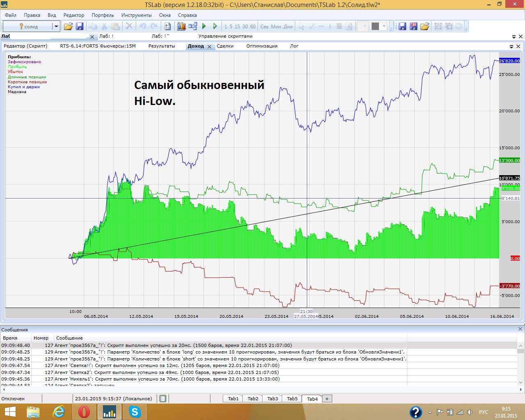
Task: Click the Undo arrow icon
Action: point(143,26)
